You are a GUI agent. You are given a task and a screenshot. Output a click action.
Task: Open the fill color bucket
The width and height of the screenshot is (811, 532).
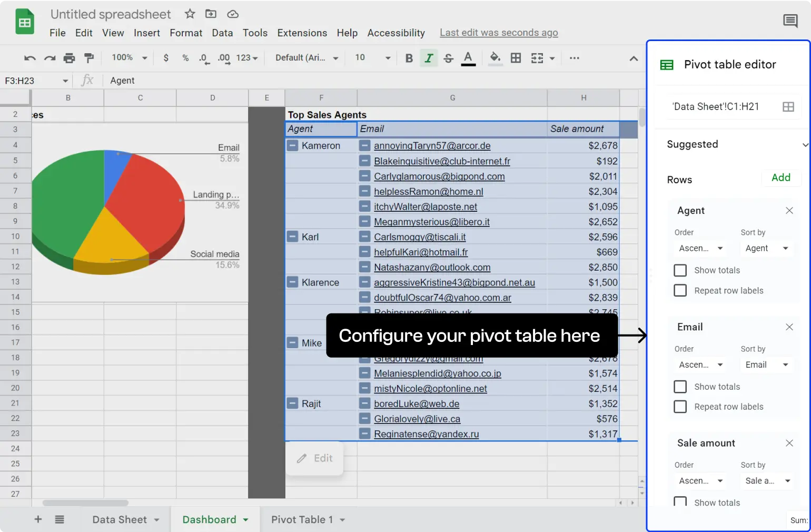pyautogui.click(x=495, y=58)
